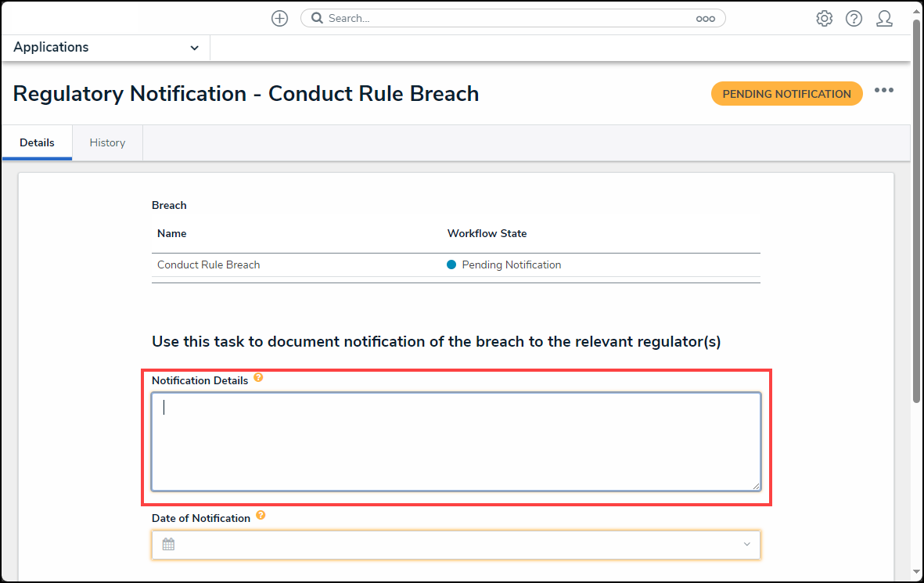The image size is (924, 583).
Task: Click inside the Notification Details text area
Action: tap(455, 441)
